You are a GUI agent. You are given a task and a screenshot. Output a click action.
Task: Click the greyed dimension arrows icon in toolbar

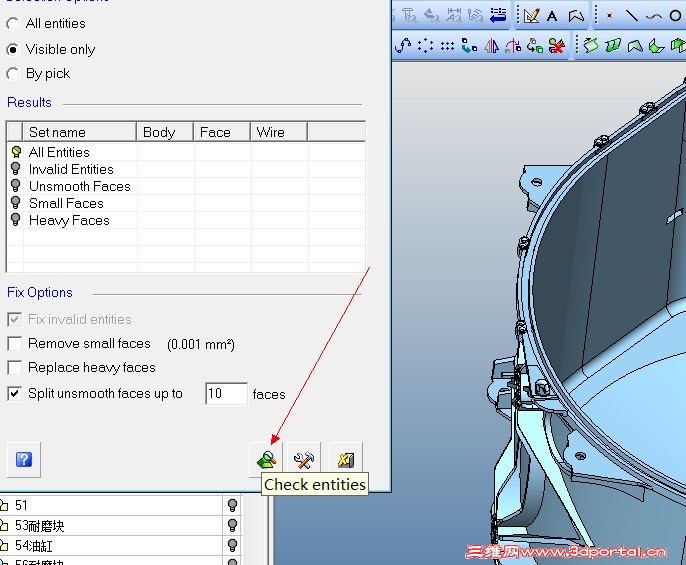(454, 16)
